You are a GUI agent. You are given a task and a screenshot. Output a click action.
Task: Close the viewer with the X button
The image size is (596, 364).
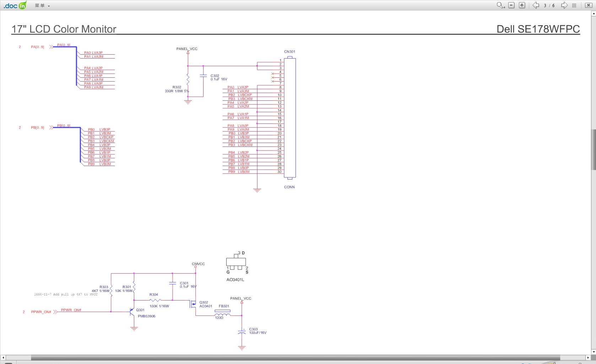(588, 5)
